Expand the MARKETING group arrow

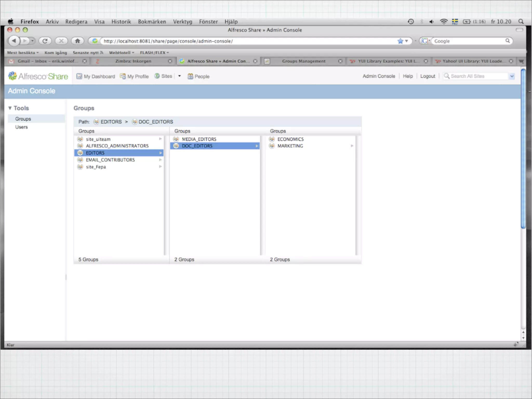pos(352,146)
